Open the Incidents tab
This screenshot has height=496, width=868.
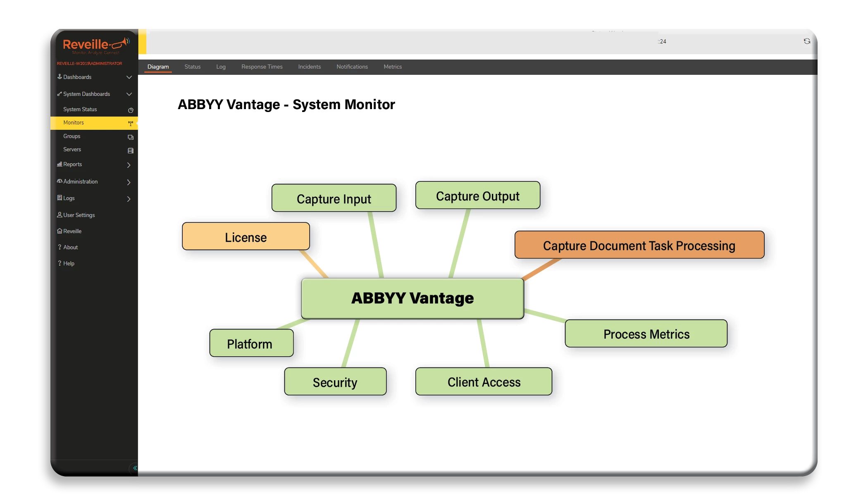click(x=309, y=67)
